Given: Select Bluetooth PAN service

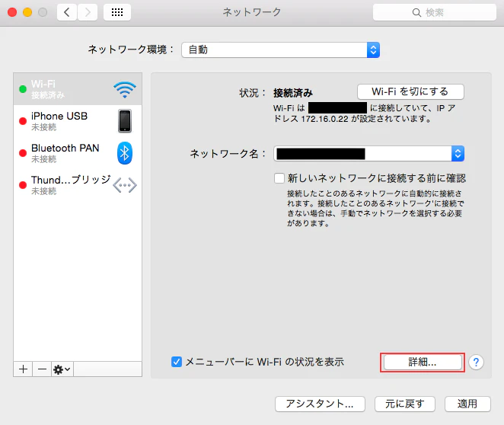Looking at the screenshot, I should (x=78, y=153).
